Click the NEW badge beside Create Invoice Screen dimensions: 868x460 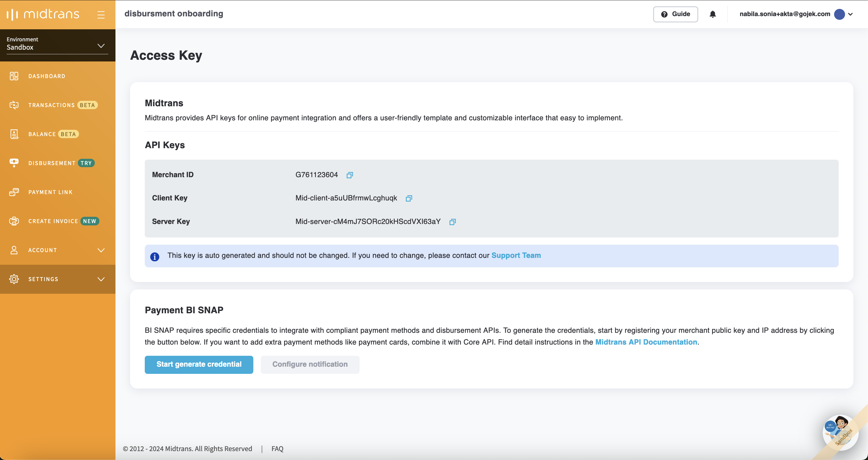[90, 221]
